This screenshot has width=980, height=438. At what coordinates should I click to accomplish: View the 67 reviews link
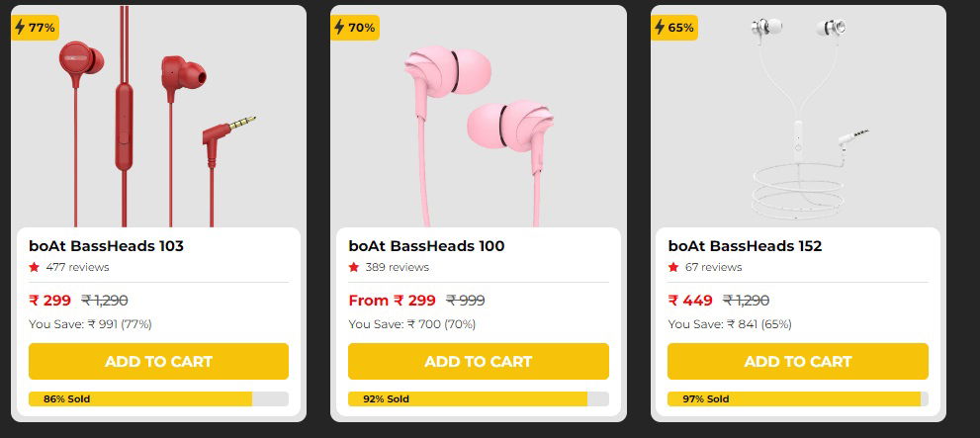[x=713, y=267]
